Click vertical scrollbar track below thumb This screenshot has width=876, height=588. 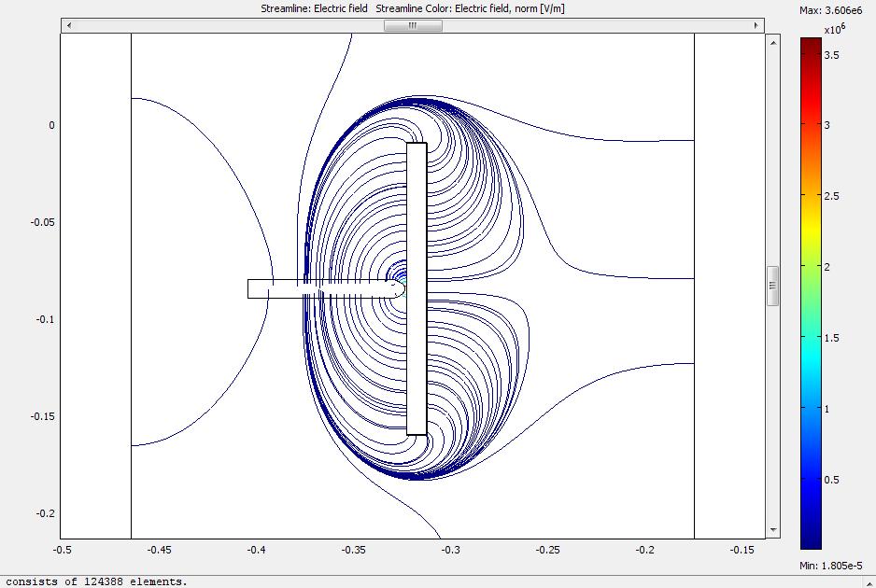pyautogui.click(x=771, y=420)
